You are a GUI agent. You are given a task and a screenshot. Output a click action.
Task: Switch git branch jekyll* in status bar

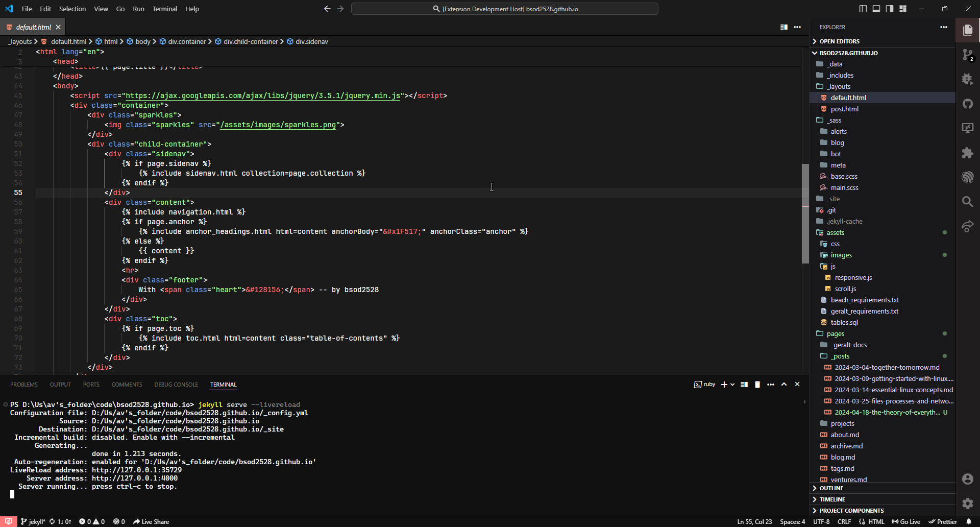[33, 521]
